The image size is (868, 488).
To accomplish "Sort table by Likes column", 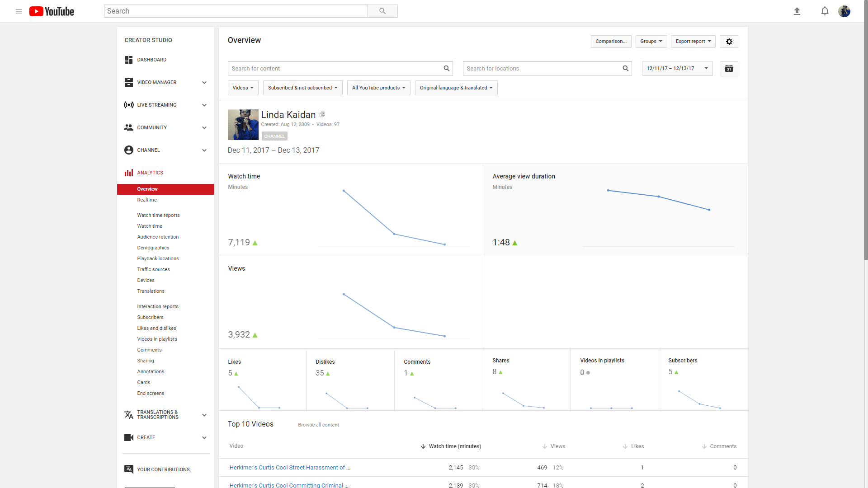I will coord(633,446).
